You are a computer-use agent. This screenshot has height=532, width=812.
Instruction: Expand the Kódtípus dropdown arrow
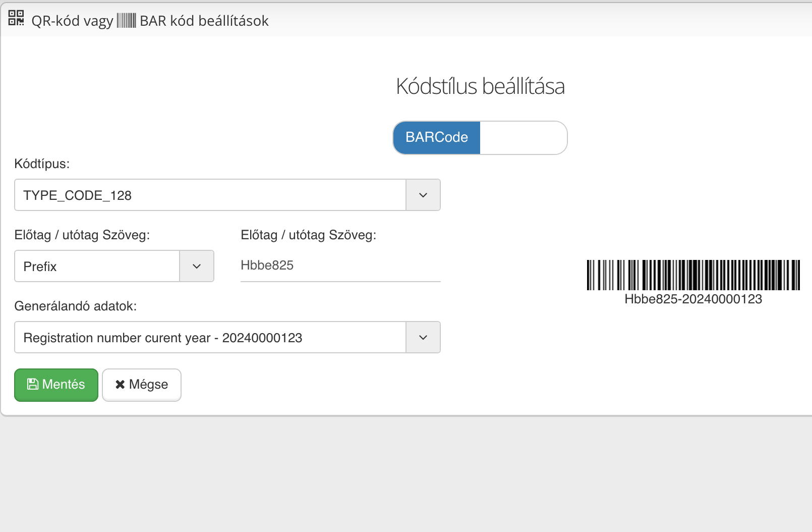point(423,195)
